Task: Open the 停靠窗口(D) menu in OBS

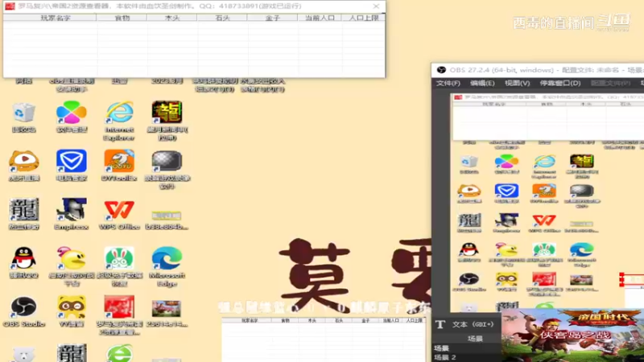Action: point(559,83)
